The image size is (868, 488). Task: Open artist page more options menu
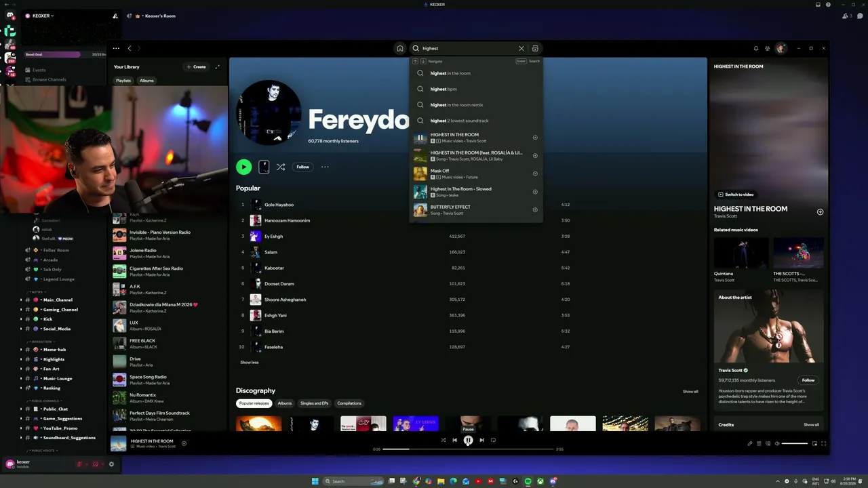(325, 167)
